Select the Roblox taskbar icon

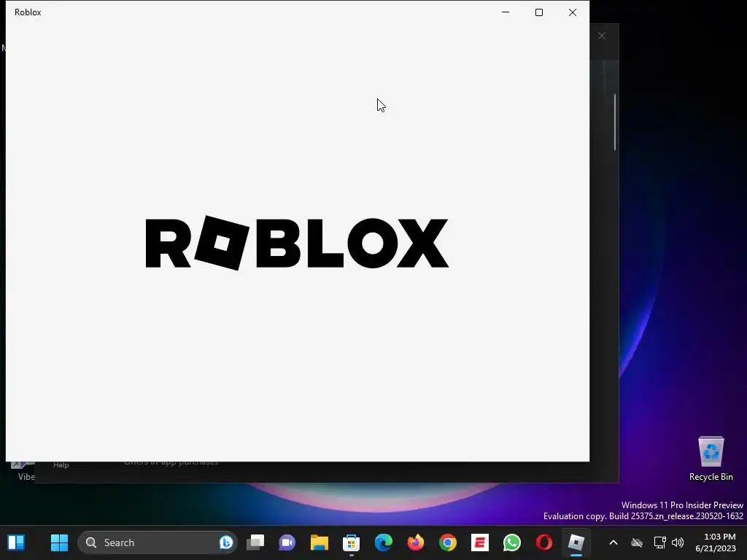576,542
